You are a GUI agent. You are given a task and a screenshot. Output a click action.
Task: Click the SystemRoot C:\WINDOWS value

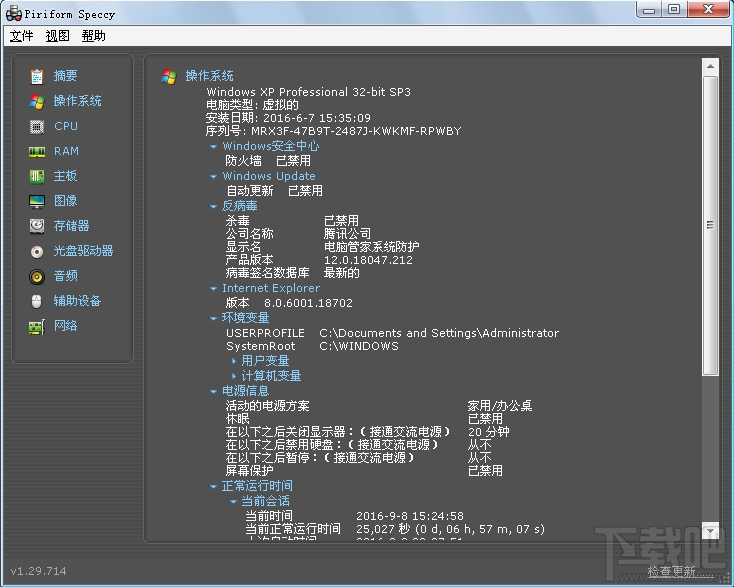tap(359, 346)
